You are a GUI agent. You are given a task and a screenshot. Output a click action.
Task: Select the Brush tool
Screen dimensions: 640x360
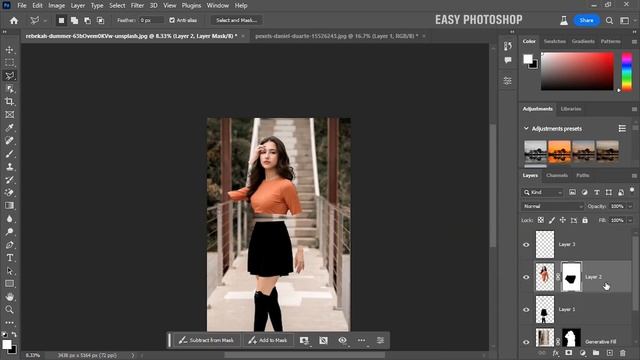point(9,154)
